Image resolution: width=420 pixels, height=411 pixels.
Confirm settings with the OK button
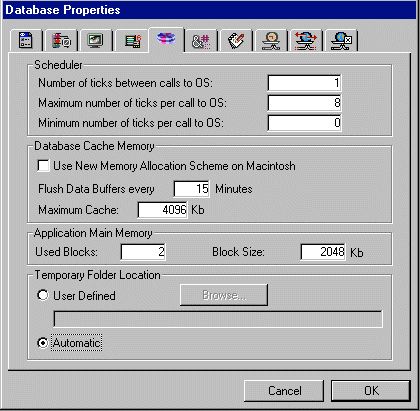371,391
